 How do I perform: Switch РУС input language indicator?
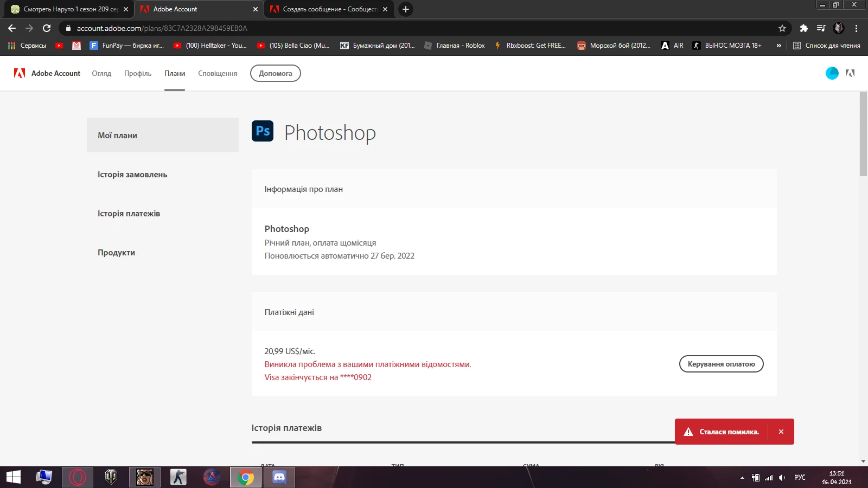[800, 478]
